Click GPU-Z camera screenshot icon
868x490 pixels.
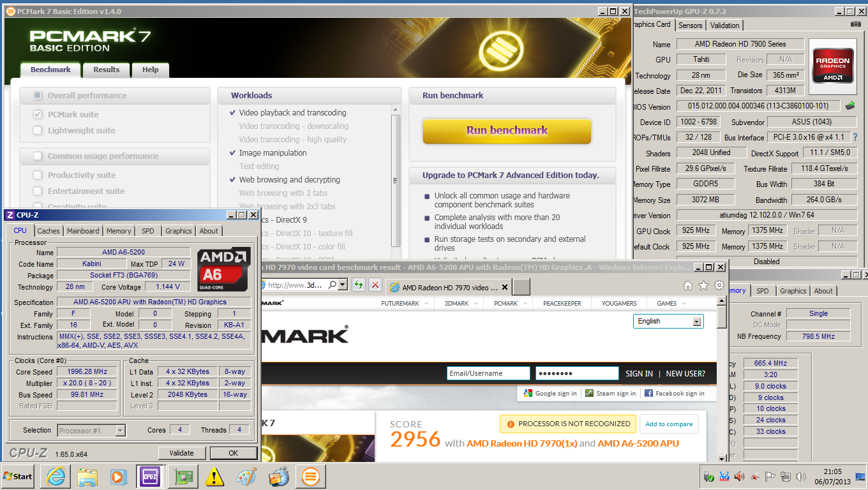click(x=856, y=24)
